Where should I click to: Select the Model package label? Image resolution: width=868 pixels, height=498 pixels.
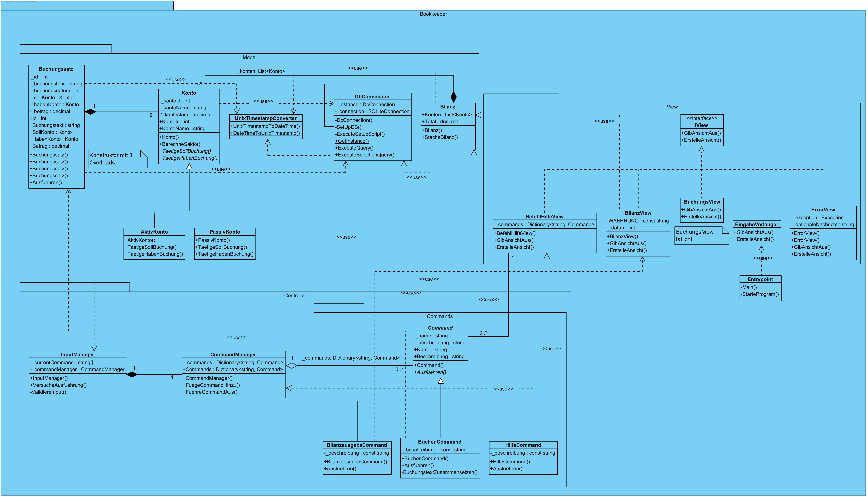click(249, 58)
